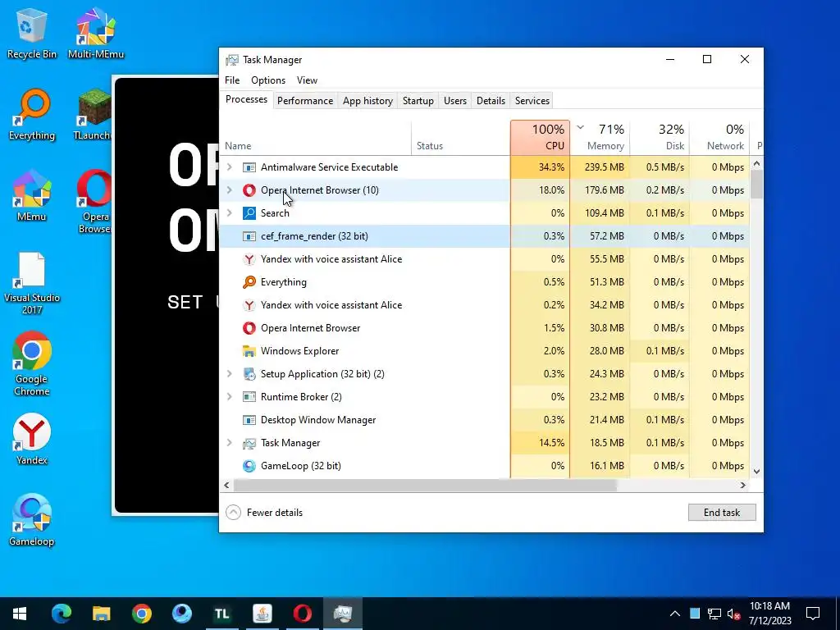Switch to the Users tab
This screenshot has height=630, width=840.
(454, 101)
